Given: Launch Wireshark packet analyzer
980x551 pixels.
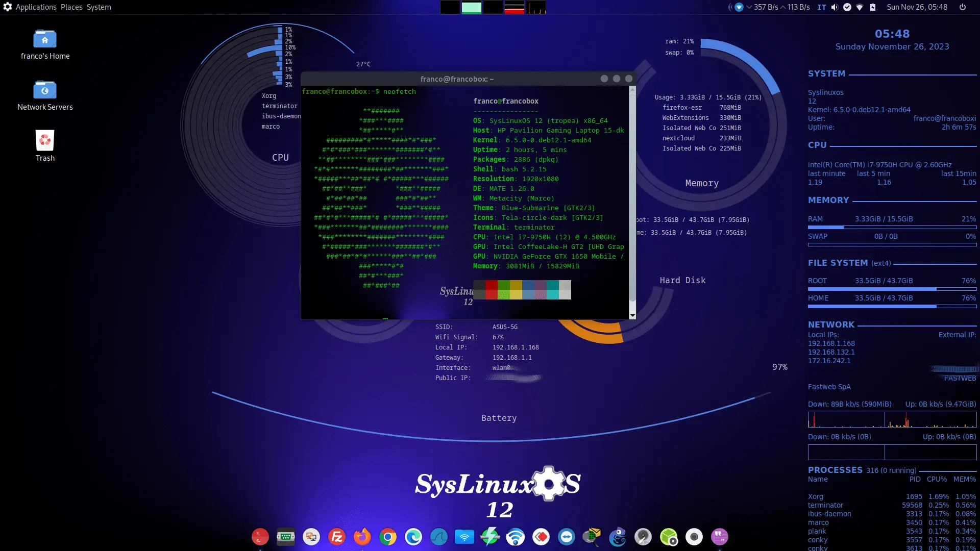Looking at the screenshot, I should pyautogui.click(x=439, y=537).
